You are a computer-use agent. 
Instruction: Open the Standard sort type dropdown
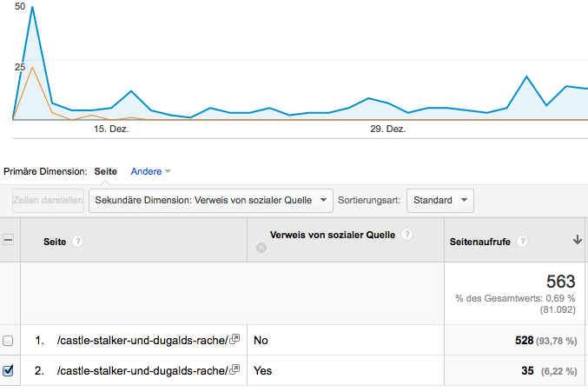[x=440, y=200]
